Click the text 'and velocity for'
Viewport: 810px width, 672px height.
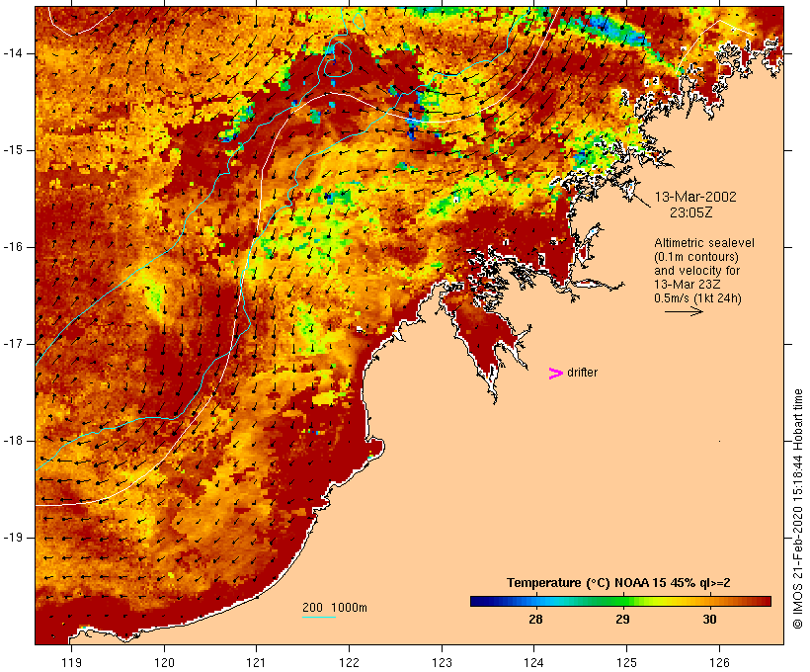click(696, 271)
